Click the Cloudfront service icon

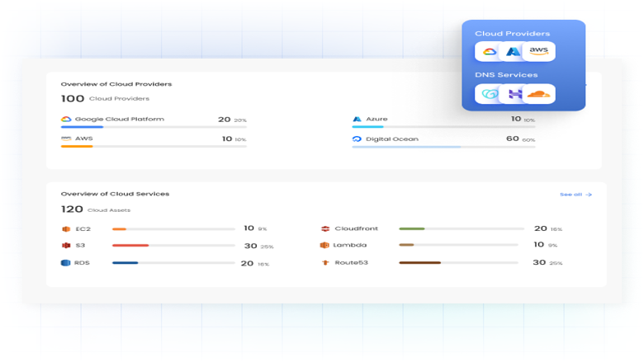[x=325, y=228]
